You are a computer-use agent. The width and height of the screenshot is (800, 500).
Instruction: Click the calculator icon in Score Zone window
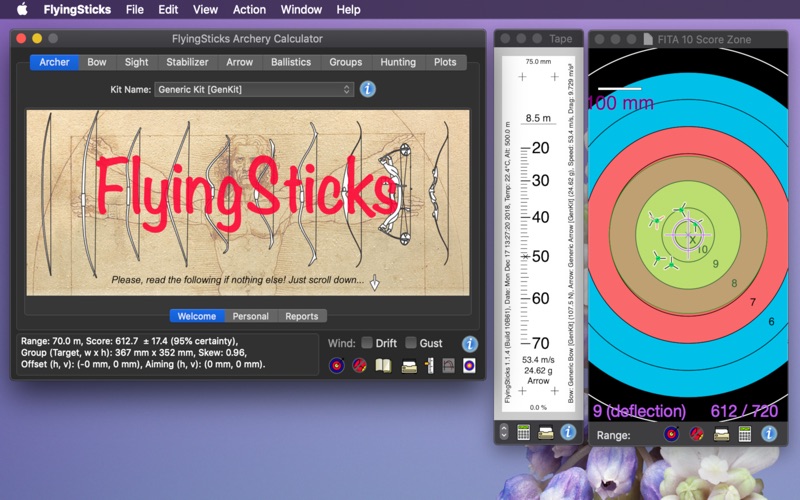coord(745,434)
